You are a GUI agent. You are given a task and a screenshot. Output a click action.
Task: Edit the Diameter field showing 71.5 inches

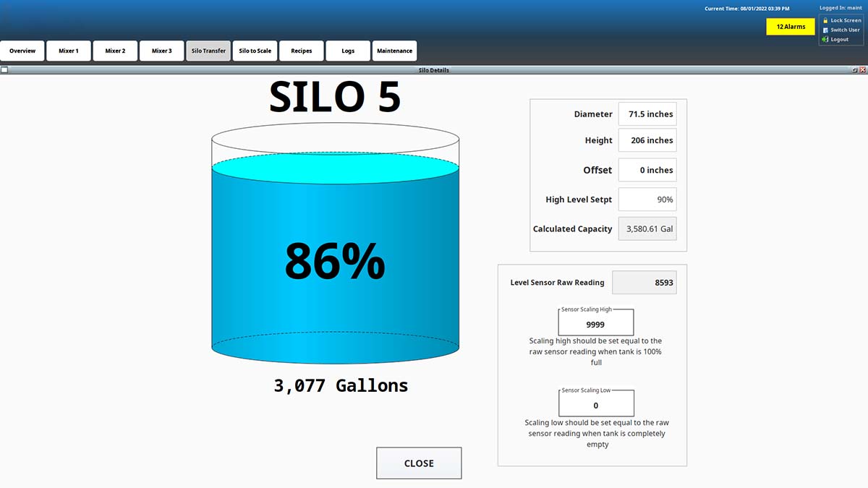pos(647,114)
